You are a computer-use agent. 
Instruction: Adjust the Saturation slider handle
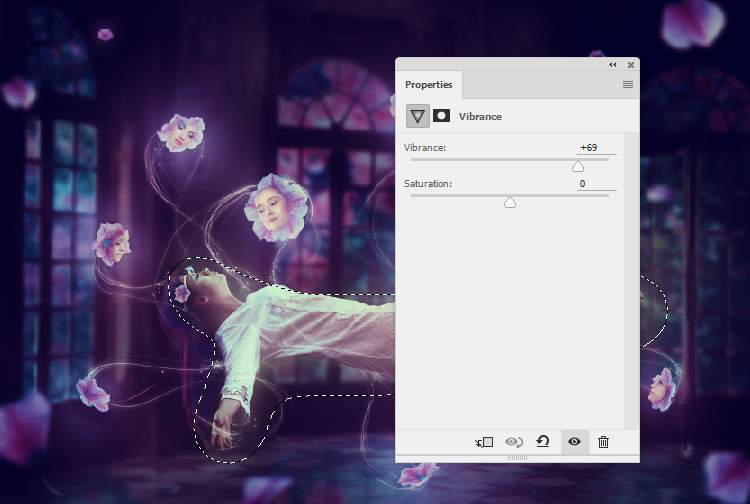(510, 202)
